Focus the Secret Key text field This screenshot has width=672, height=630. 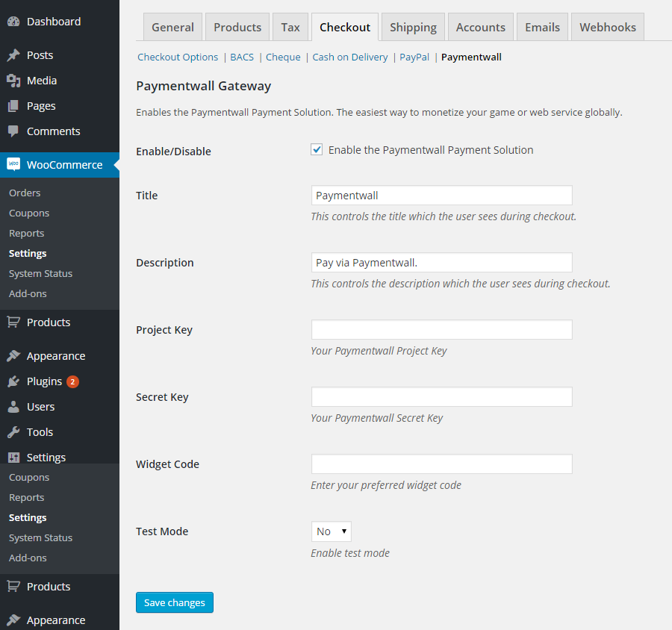(x=441, y=397)
